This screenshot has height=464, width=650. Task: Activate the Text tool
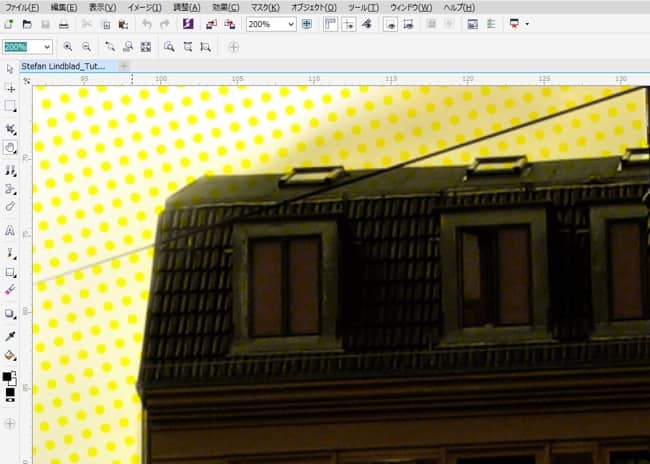click(10, 230)
